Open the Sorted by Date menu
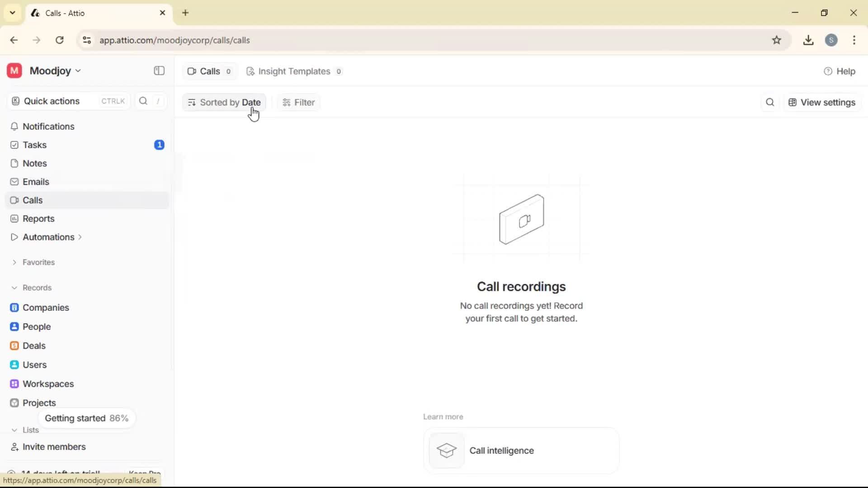Image resolution: width=868 pixels, height=488 pixels. (225, 102)
